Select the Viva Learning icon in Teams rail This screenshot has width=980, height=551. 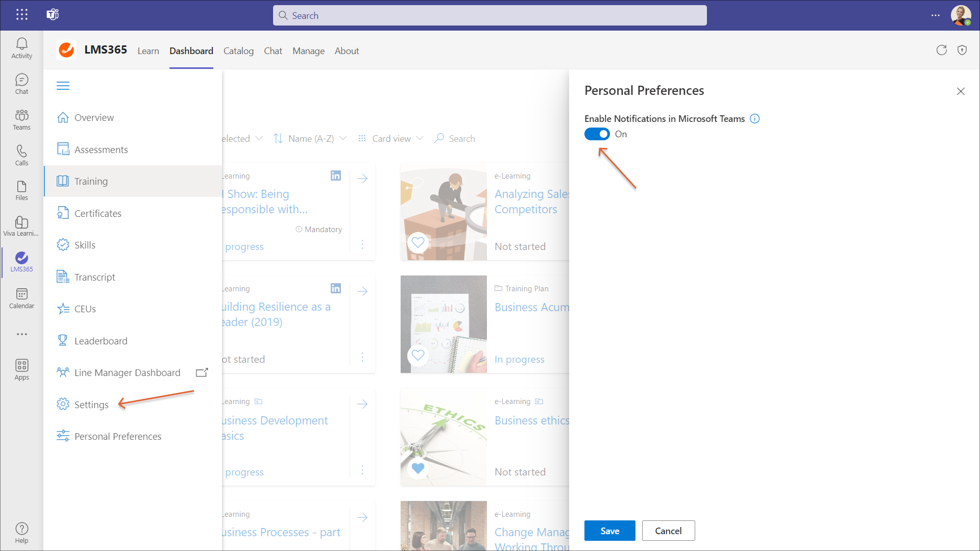pos(21,224)
